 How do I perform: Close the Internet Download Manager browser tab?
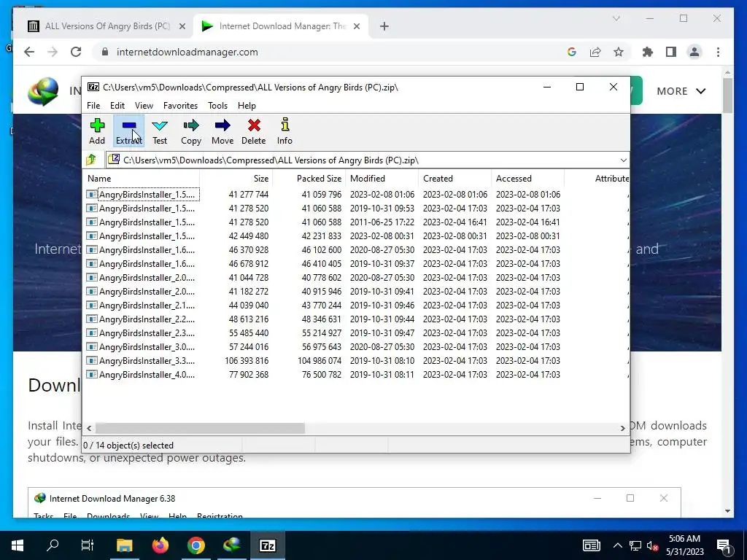pos(356,26)
